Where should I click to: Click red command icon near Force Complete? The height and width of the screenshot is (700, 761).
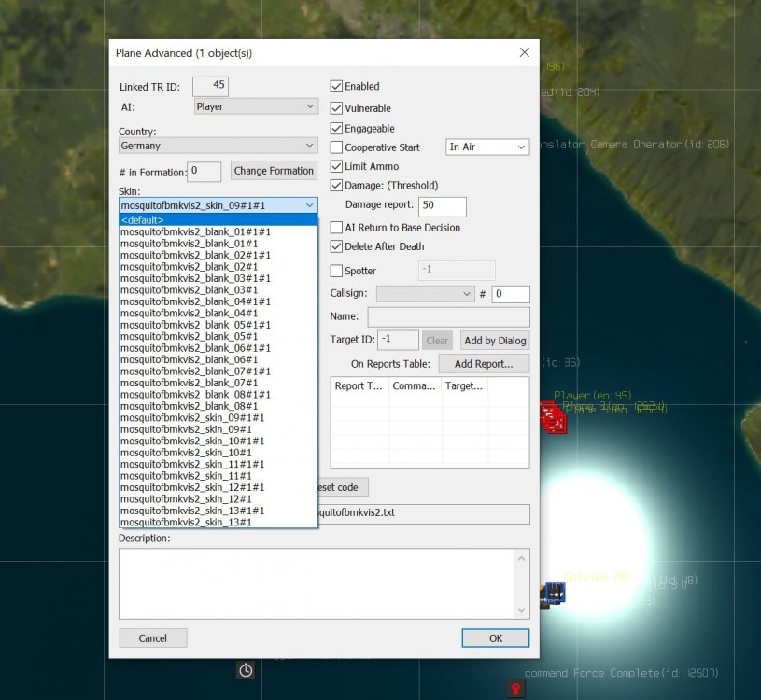point(514,689)
